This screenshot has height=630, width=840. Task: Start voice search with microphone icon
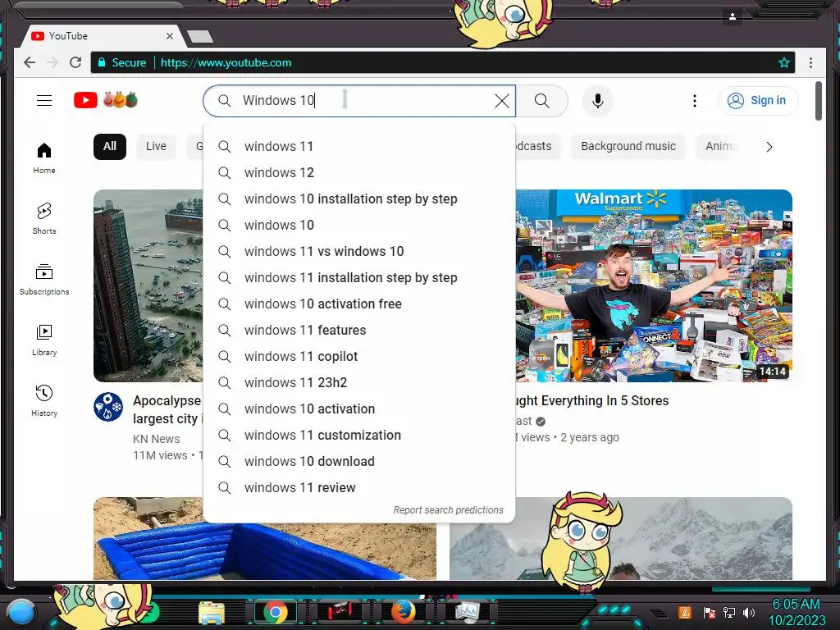598,101
